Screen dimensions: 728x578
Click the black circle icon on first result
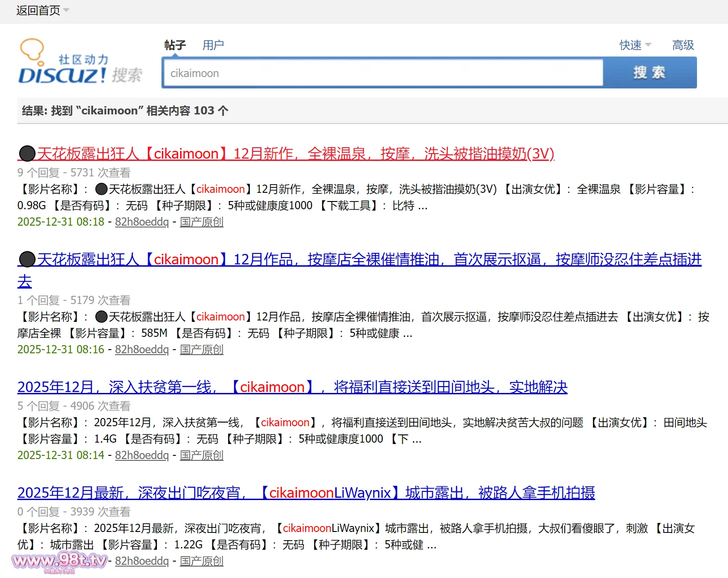27,154
